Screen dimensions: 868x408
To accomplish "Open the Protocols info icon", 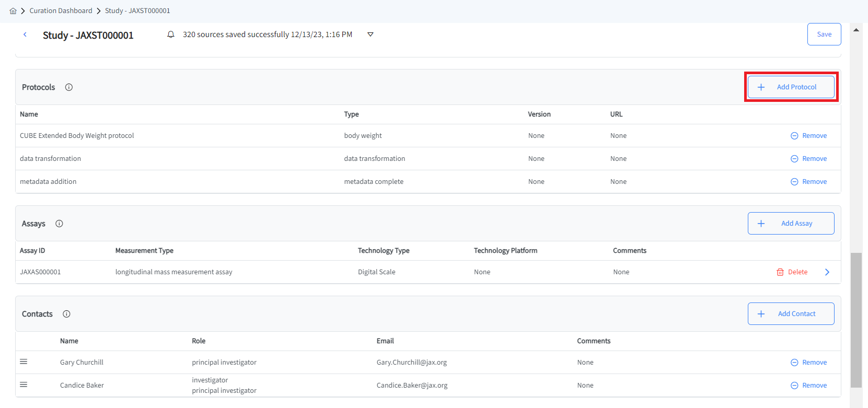I will coord(69,87).
